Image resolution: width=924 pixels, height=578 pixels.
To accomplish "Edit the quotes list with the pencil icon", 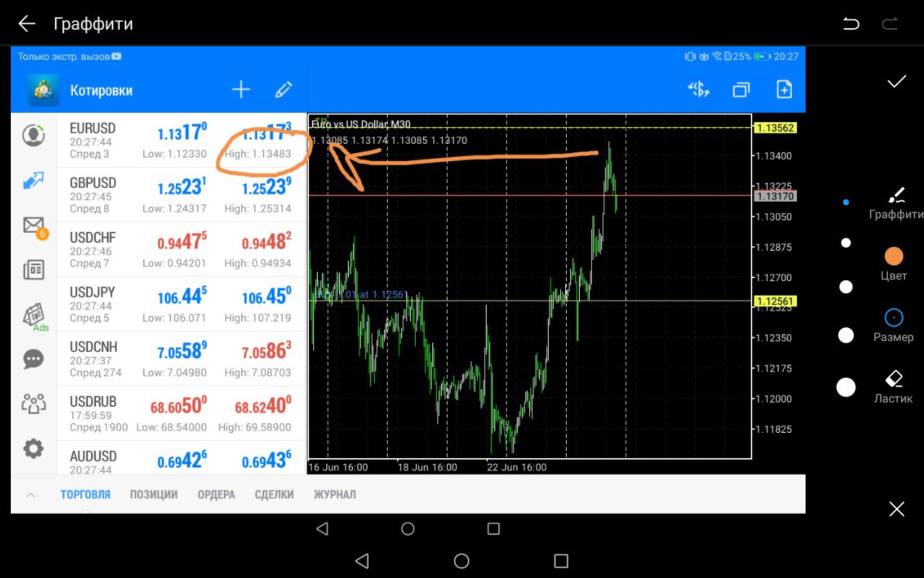I will click(284, 90).
